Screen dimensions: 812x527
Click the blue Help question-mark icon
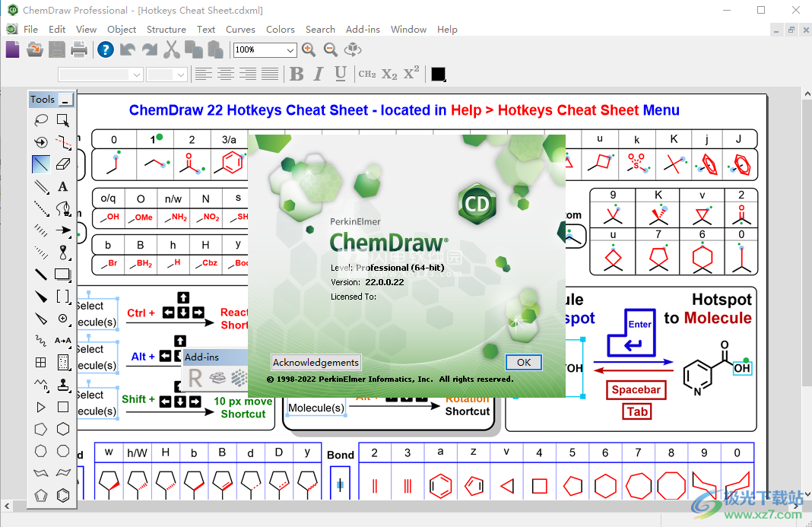(106, 49)
